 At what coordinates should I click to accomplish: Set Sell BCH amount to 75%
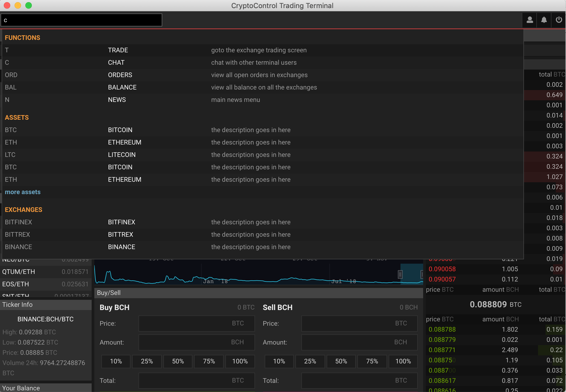pos(372,361)
